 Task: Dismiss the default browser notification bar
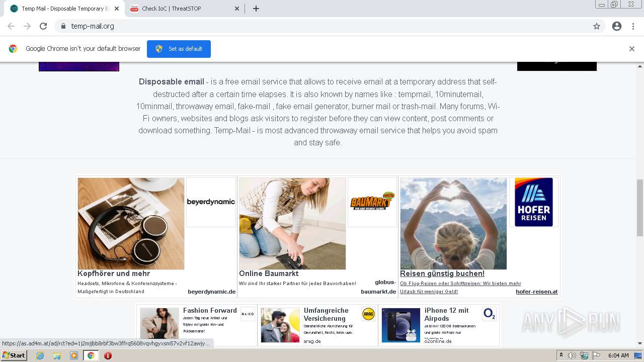point(632,49)
